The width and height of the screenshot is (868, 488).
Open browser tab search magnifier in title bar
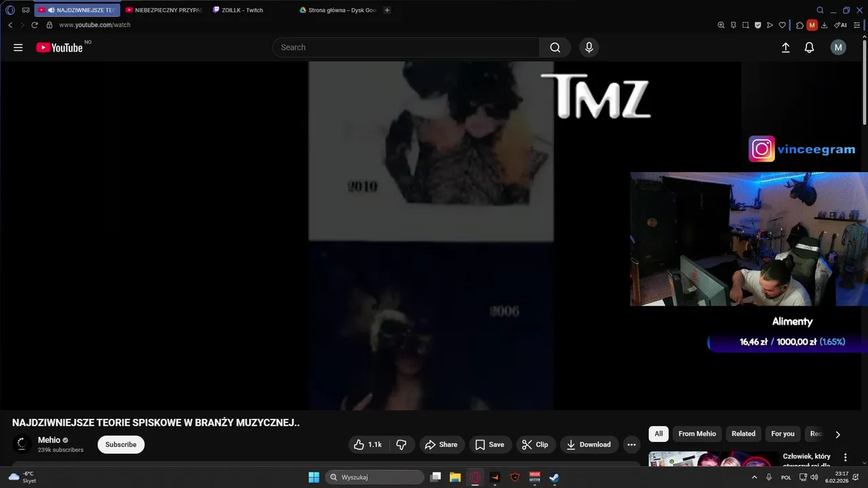(820, 10)
